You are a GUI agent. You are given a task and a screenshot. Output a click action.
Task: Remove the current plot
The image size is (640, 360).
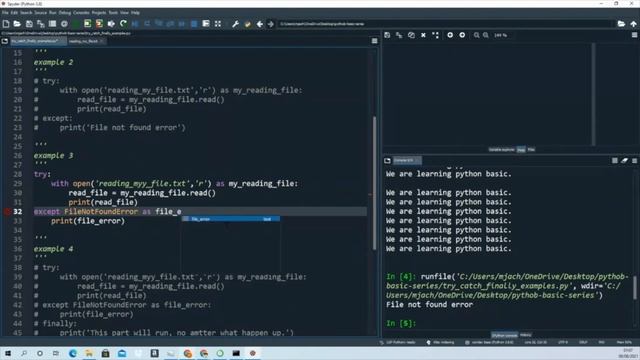[x=423, y=36]
